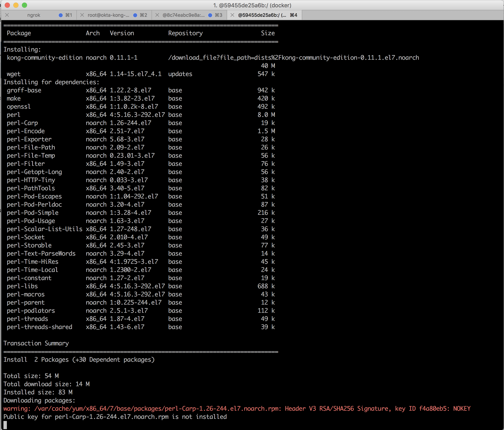Click the green full-screen button
The height and width of the screenshot is (430, 504).
[24, 5]
